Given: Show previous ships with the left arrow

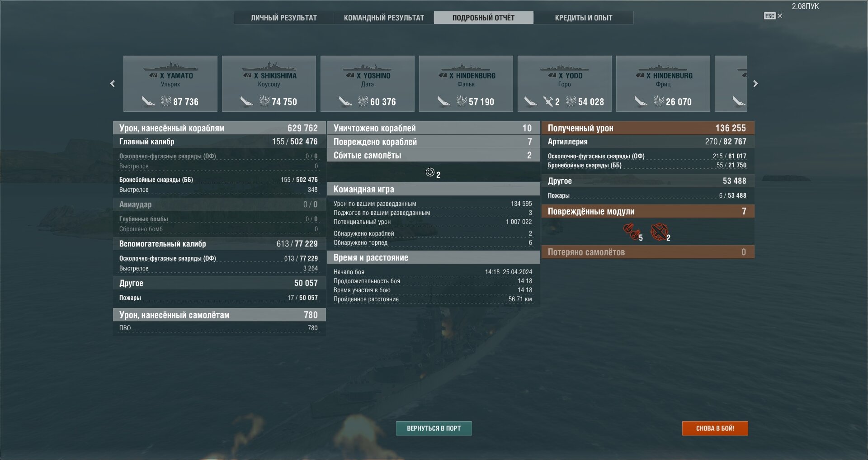Looking at the screenshot, I should click(113, 84).
